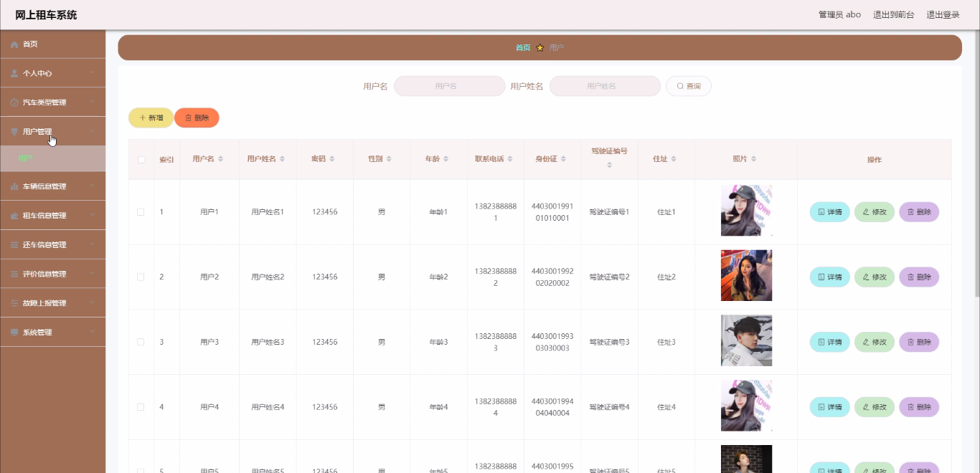This screenshot has height=473, width=980.
Task: Click the 网上租车系统 title
Action: [x=46, y=15]
